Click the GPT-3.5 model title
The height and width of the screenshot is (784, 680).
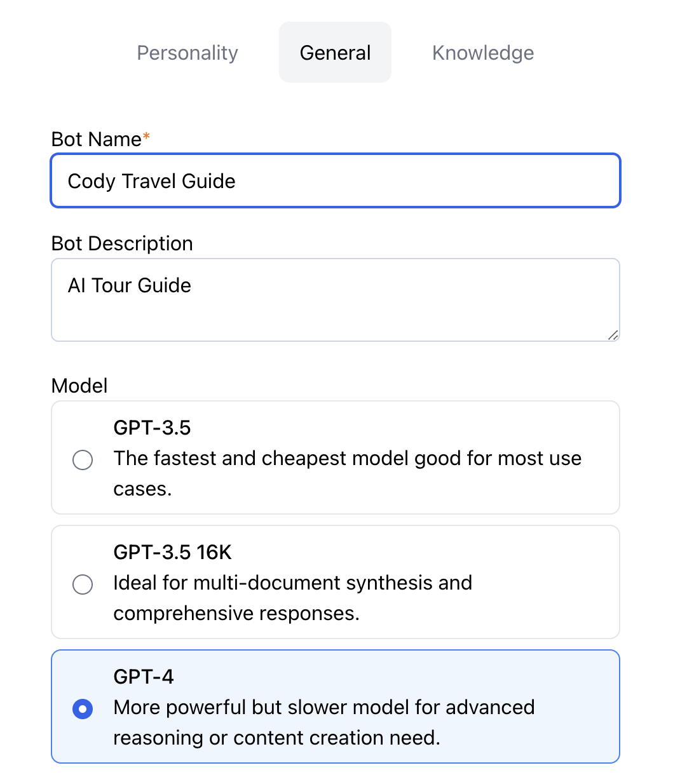click(x=152, y=428)
